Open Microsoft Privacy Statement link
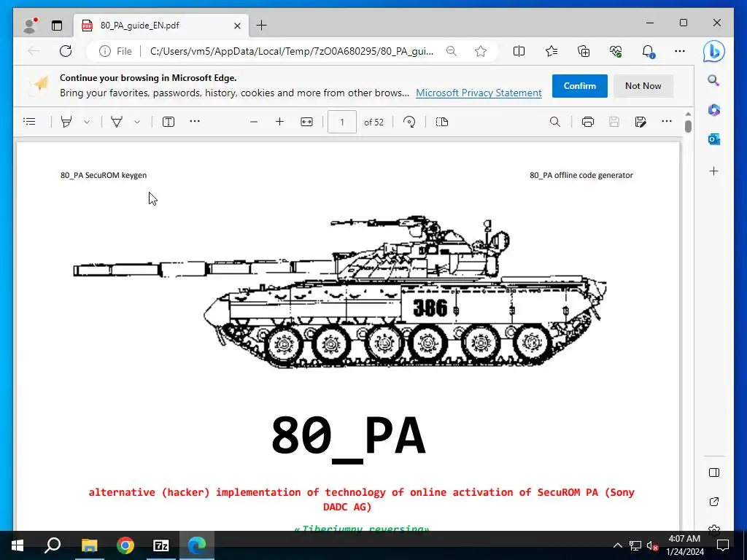 [x=479, y=93]
